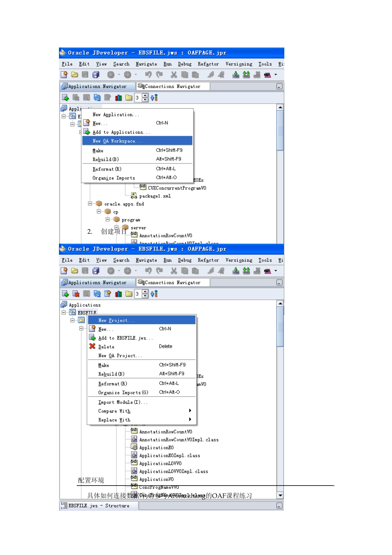
Task: Click the Debug bug icon in the upper window toolbar
Action: pyautogui.click(x=267, y=75)
